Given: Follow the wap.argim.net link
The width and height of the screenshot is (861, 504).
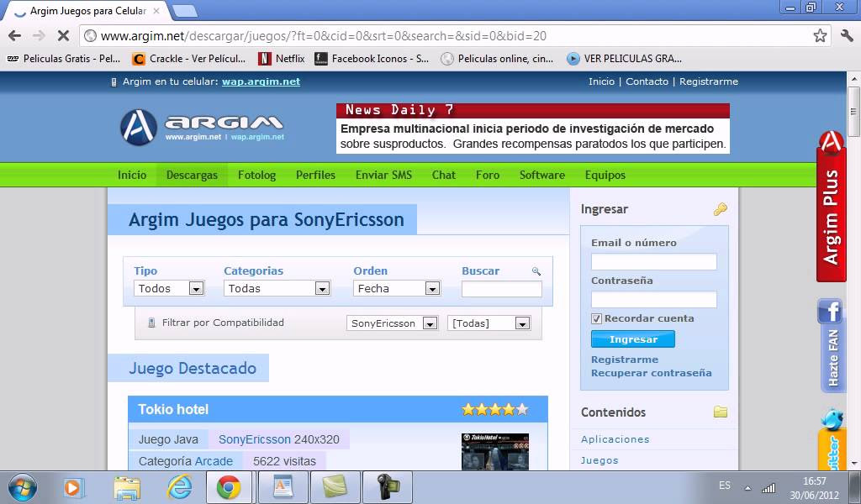Looking at the screenshot, I should pyautogui.click(x=261, y=81).
